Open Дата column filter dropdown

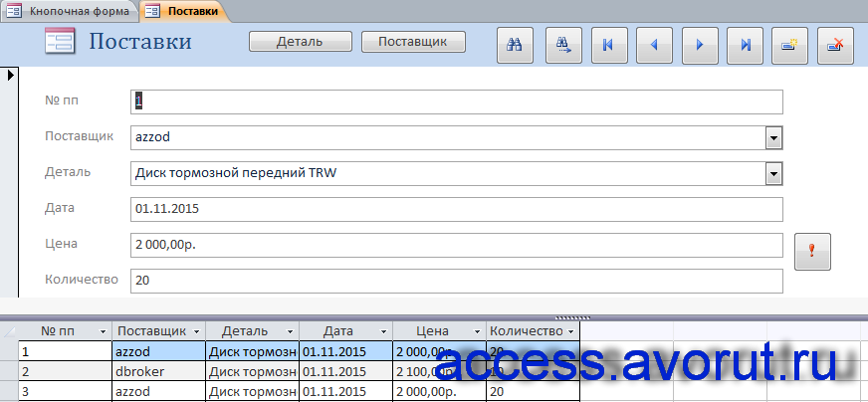tap(383, 331)
